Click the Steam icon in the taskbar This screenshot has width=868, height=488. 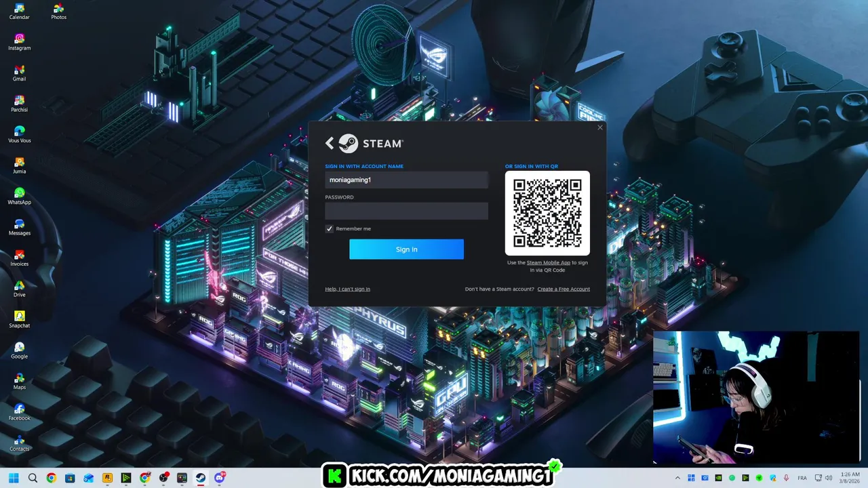(201, 478)
